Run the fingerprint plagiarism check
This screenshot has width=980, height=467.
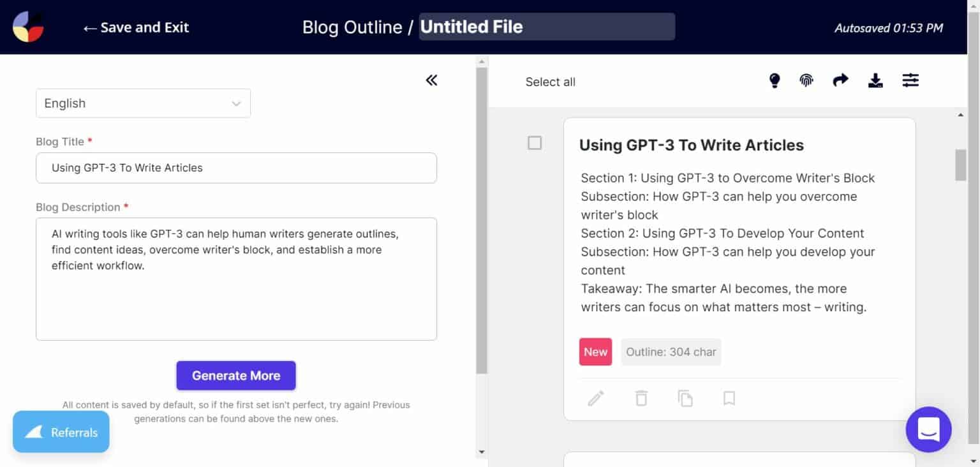(x=806, y=80)
